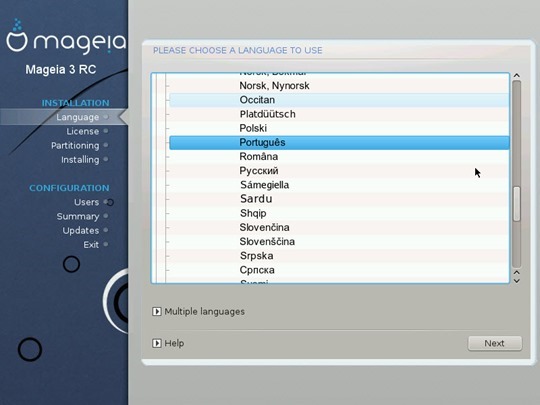This screenshot has height=405, width=540.
Task: Pick Sámegiella from the list
Action: pos(339,185)
